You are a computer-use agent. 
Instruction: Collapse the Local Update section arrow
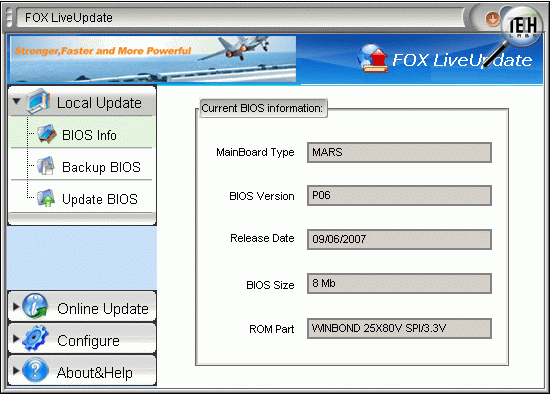coord(16,101)
